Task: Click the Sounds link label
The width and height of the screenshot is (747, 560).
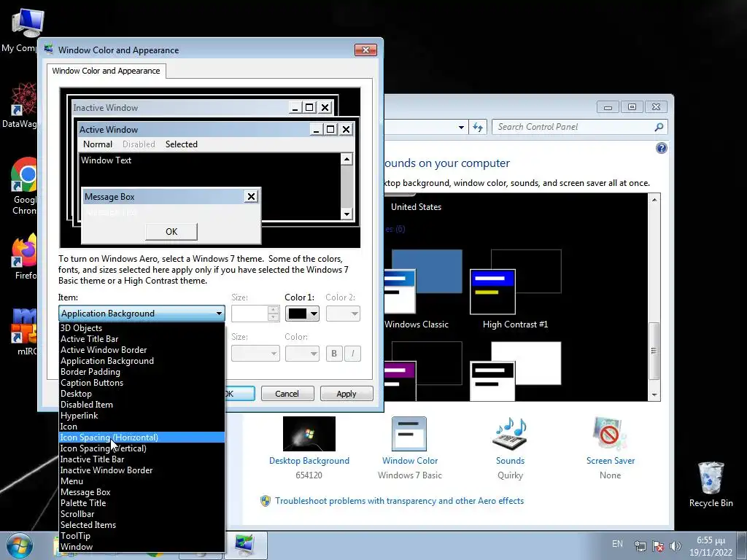Action: [510, 461]
